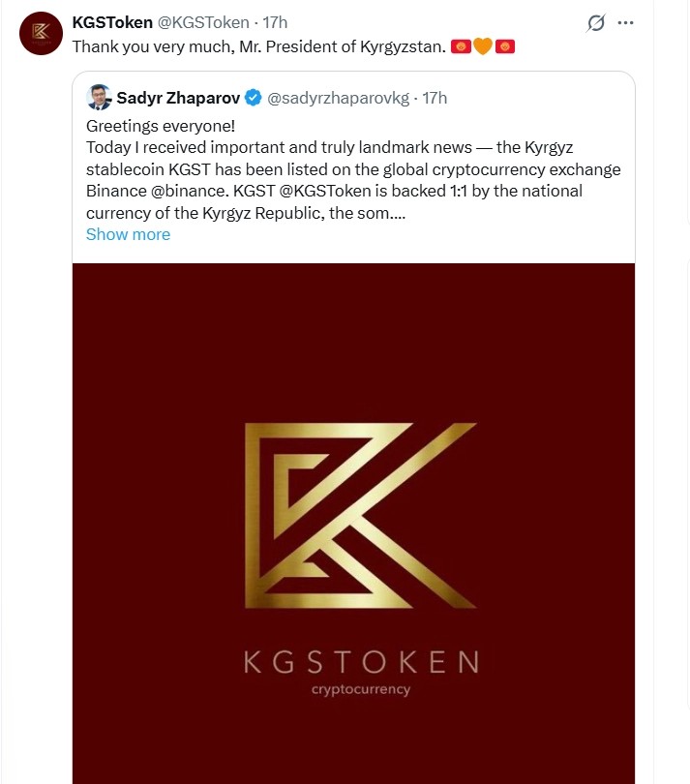The width and height of the screenshot is (690, 784).
Task: Click the blue verified badge beside Sadyr Zhaparov
Action: click(255, 97)
